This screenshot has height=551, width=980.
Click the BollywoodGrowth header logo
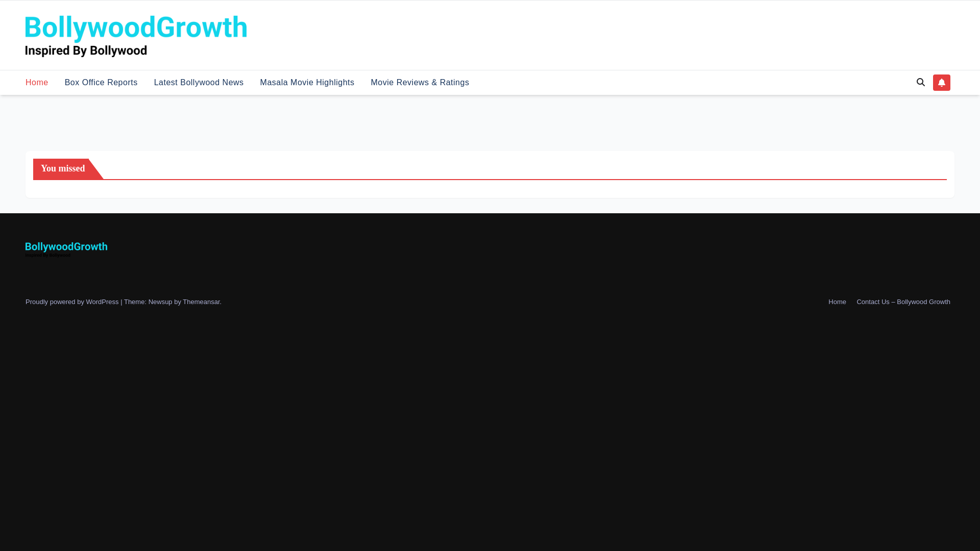point(136,35)
